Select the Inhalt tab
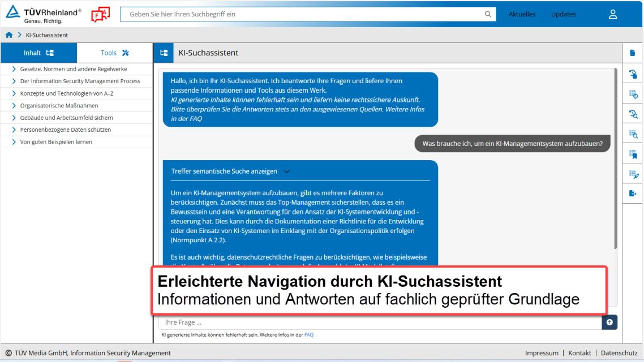The height and width of the screenshot is (362, 644). (x=38, y=53)
